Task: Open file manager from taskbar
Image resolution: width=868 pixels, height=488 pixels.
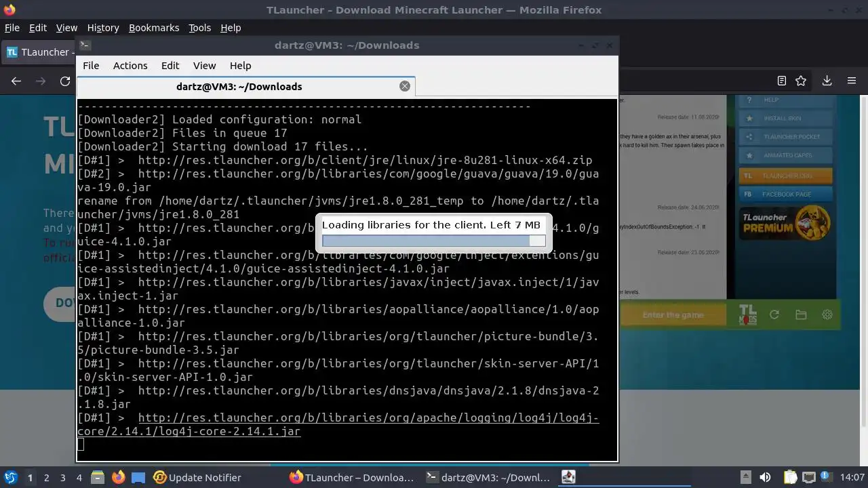Action: pyautogui.click(x=98, y=477)
